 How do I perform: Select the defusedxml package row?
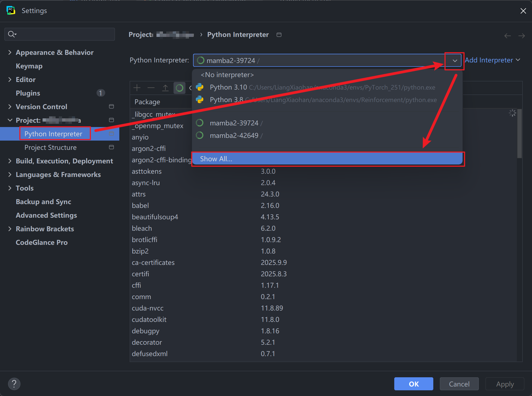coord(323,354)
